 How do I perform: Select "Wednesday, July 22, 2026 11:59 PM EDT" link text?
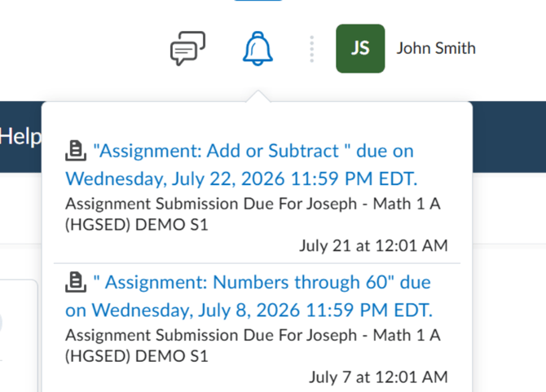pos(241,179)
